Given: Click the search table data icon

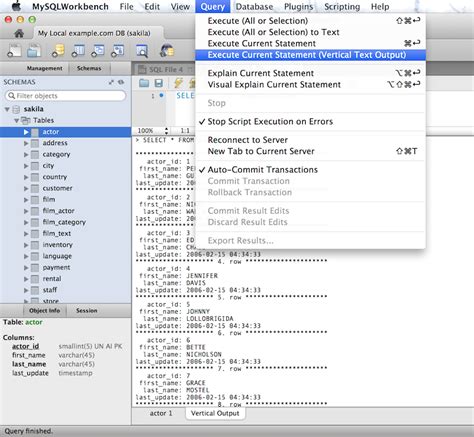Looking at the screenshot, I should point(142,51).
